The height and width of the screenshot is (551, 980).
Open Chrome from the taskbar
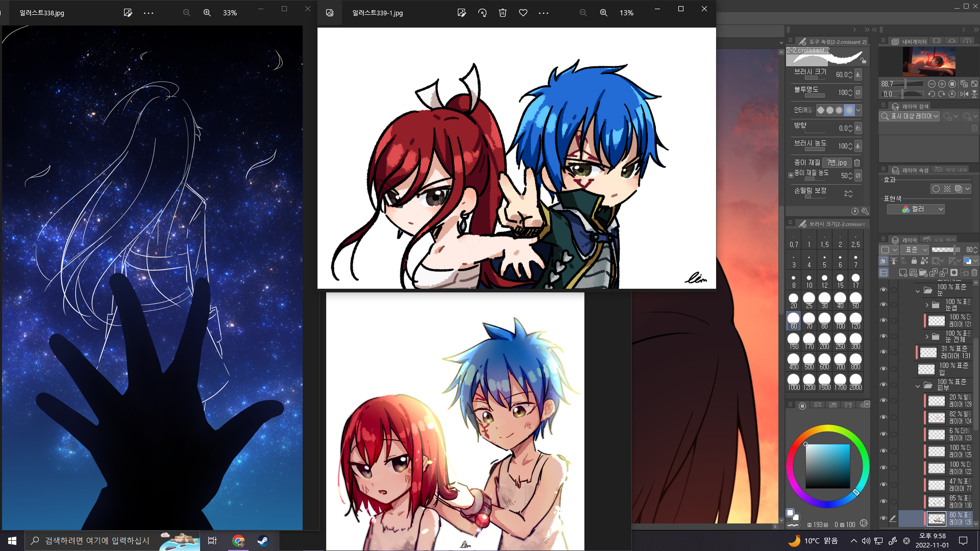238,541
